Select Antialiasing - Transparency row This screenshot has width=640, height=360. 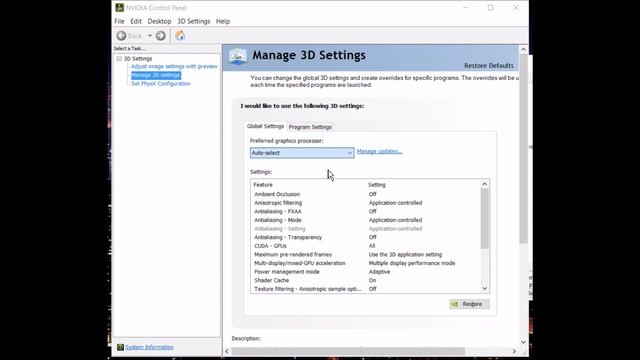[x=367, y=237]
